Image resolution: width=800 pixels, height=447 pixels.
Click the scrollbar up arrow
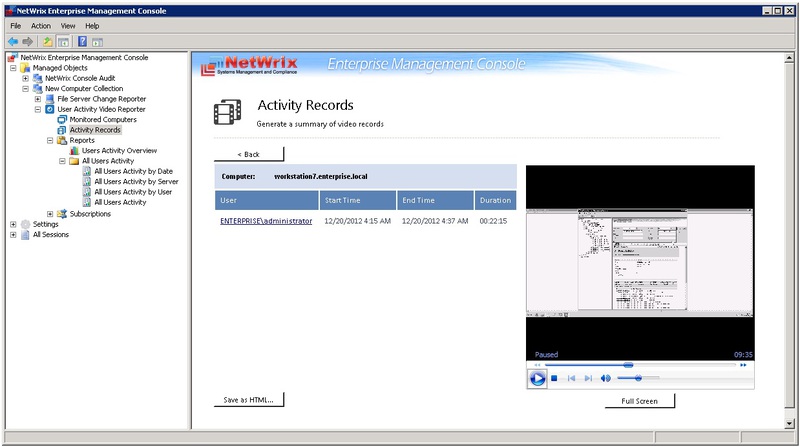tap(789, 58)
